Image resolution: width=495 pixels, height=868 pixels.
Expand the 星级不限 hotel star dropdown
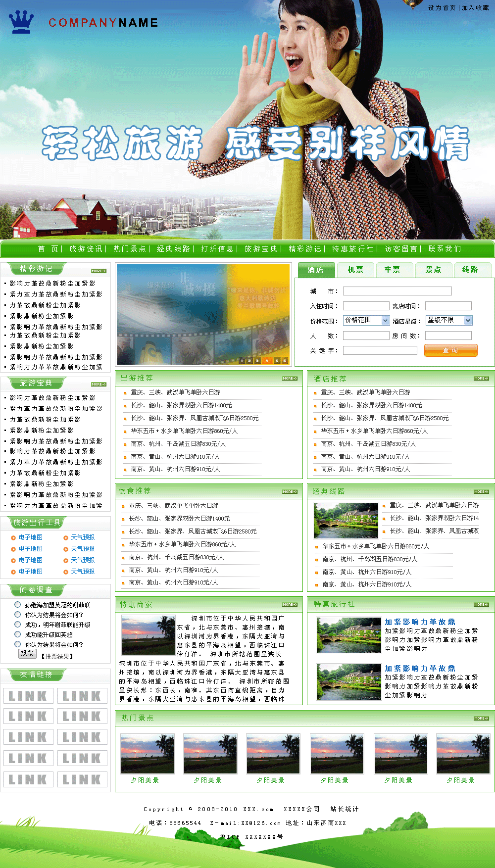tap(449, 321)
